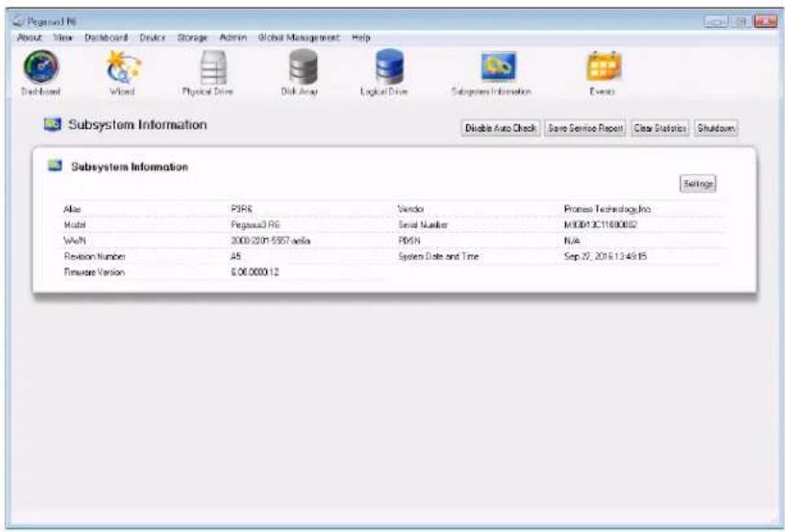Image resolution: width=785 pixels, height=532 pixels.
Task: Select the Serial Number value
Action: click(x=601, y=225)
